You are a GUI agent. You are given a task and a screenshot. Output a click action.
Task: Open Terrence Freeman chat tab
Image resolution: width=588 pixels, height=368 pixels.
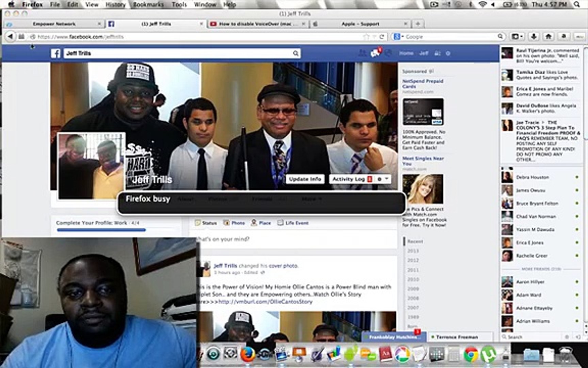[x=460, y=337]
